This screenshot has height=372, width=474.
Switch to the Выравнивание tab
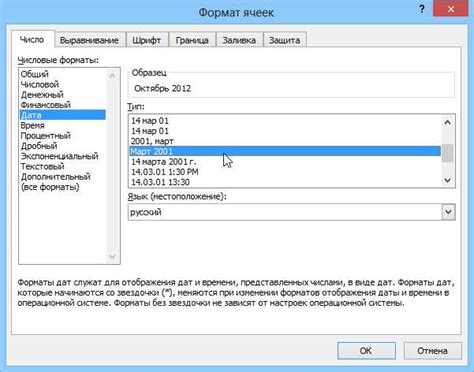[89, 40]
